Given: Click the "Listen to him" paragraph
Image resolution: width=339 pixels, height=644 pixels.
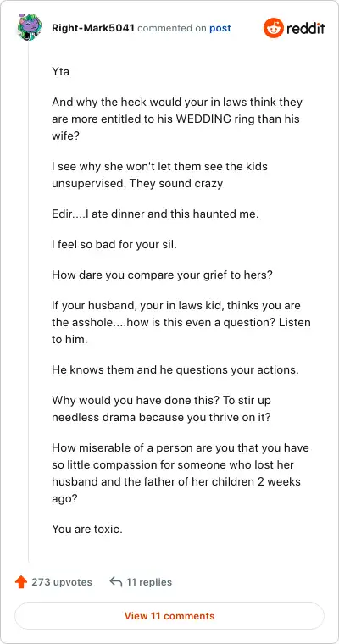Looking at the screenshot, I should [181, 322].
